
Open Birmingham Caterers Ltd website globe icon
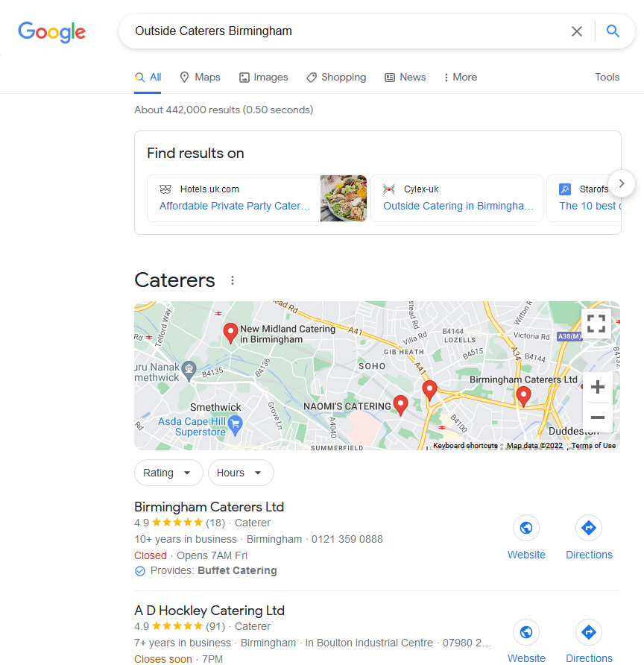click(526, 528)
